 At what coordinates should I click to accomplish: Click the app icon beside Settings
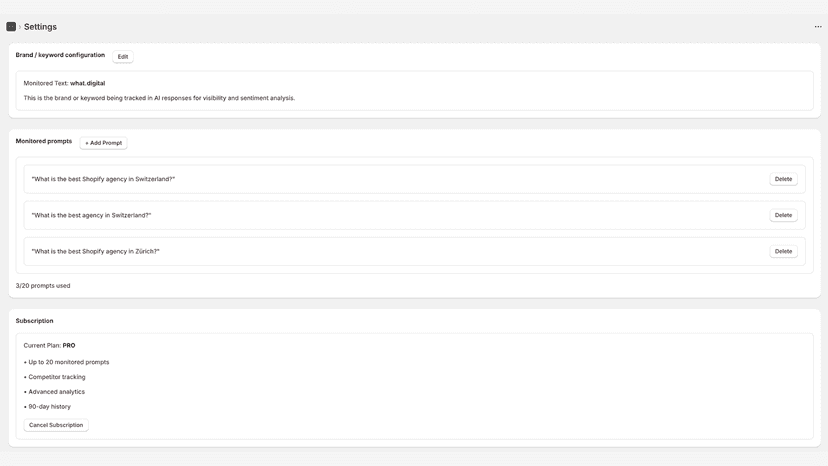tap(11, 26)
